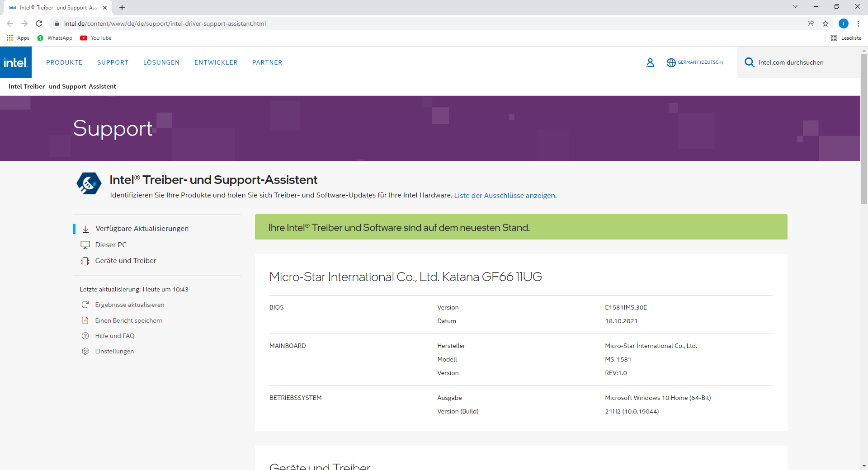The height and width of the screenshot is (470, 868).
Task: Click the download arrow icon beside Verfügbare Aktualisierungen
Action: pos(85,229)
